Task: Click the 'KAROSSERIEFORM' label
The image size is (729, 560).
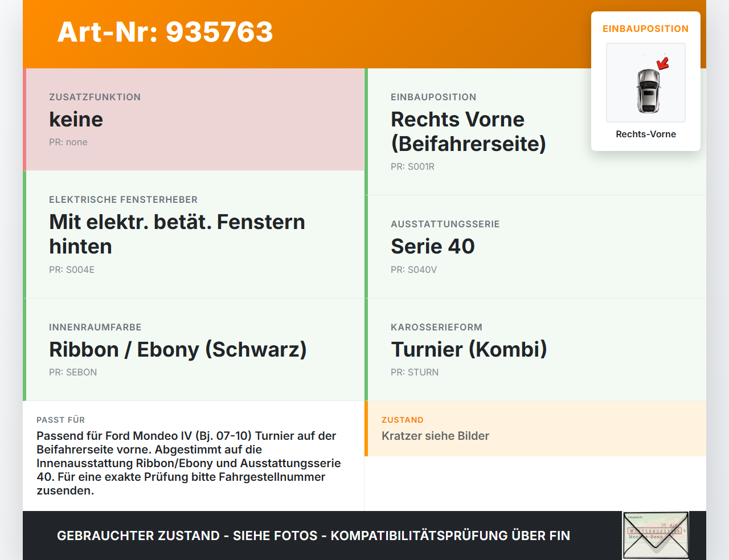Action: click(x=437, y=328)
